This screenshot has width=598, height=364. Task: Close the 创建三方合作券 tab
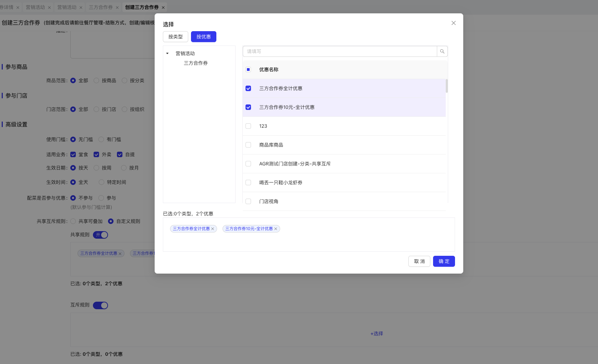pos(163,8)
